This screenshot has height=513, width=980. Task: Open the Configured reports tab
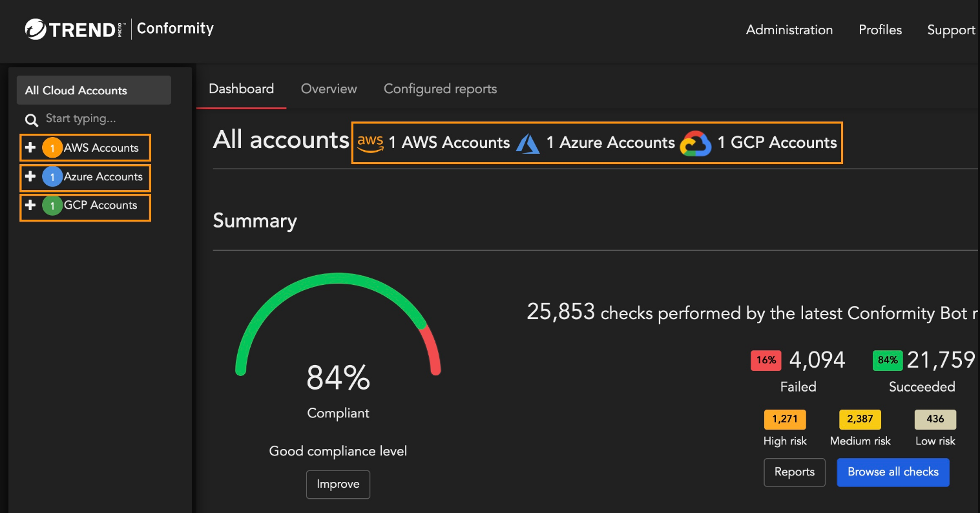(440, 89)
